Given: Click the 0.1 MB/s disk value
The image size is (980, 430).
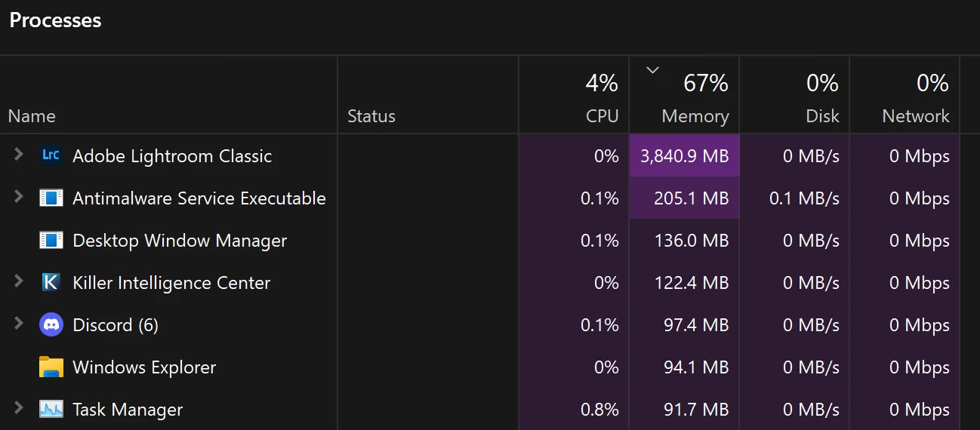Looking at the screenshot, I should 804,198.
